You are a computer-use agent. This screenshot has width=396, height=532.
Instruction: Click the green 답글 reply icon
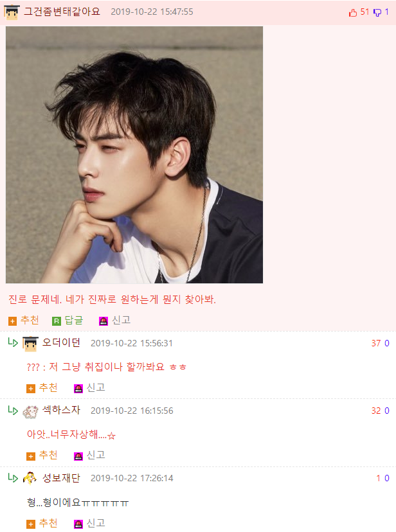pyautogui.click(x=57, y=321)
